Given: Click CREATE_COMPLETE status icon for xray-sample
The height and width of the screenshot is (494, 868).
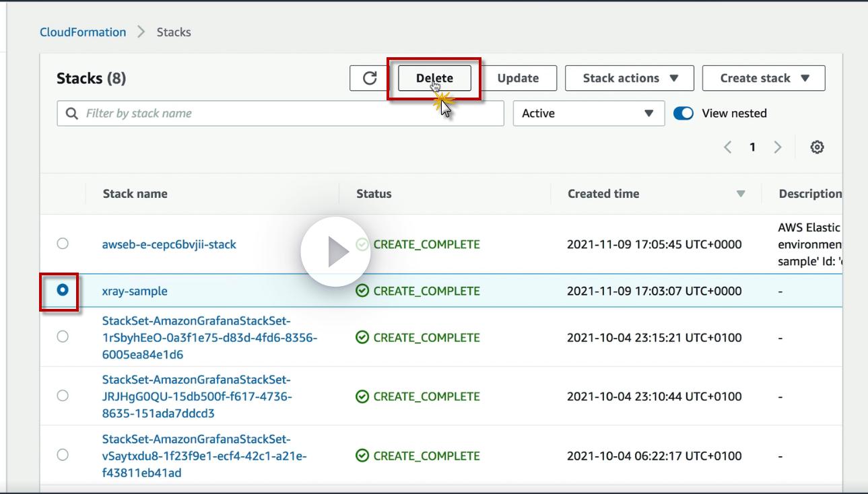Looking at the screenshot, I should [362, 291].
